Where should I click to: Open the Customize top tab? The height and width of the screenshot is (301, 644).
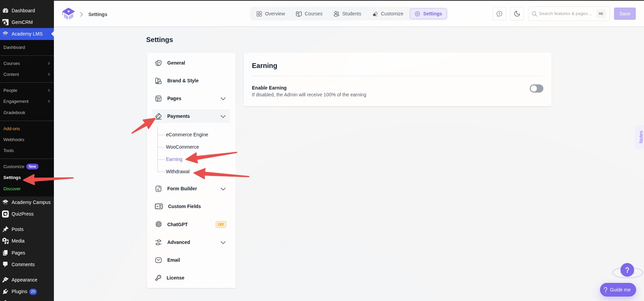(x=388, y=14)
